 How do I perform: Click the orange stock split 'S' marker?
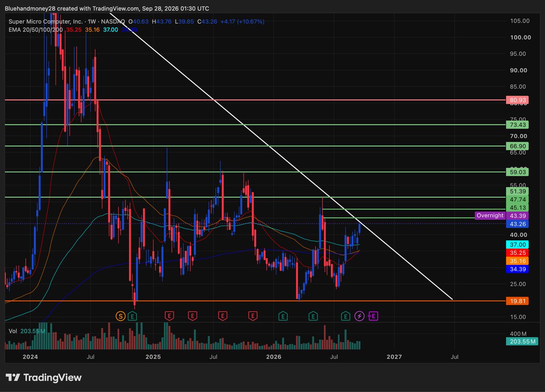pos(121,315)
